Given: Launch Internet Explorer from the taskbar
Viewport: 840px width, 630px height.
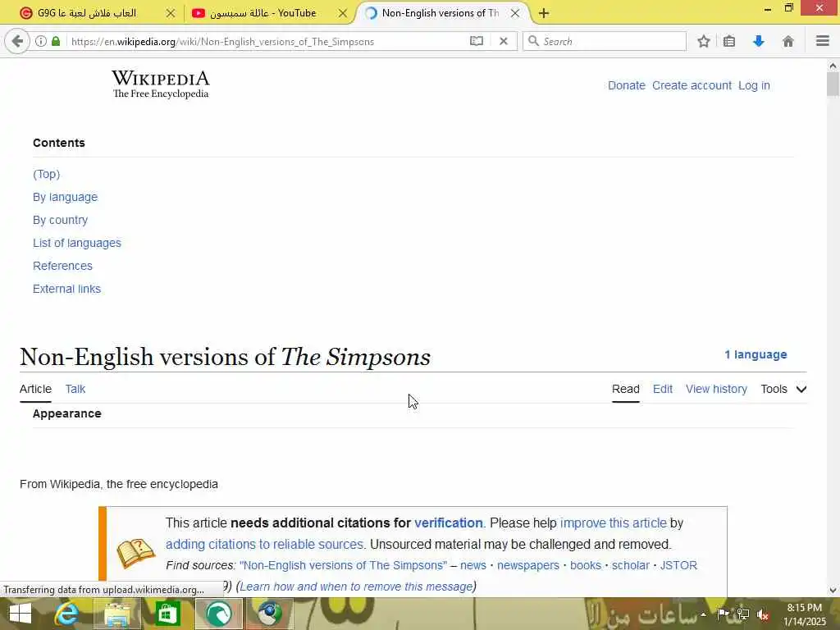Looking at the screenshot, I should click(x=67, y=614).
